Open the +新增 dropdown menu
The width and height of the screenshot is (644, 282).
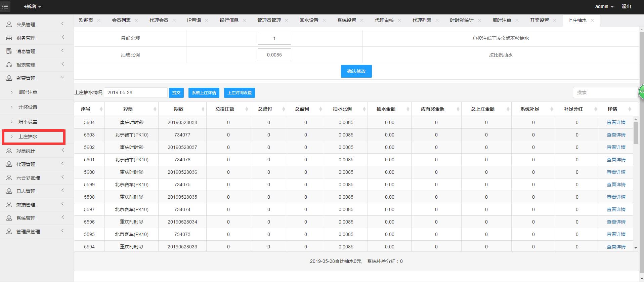[x=33, y=7]
